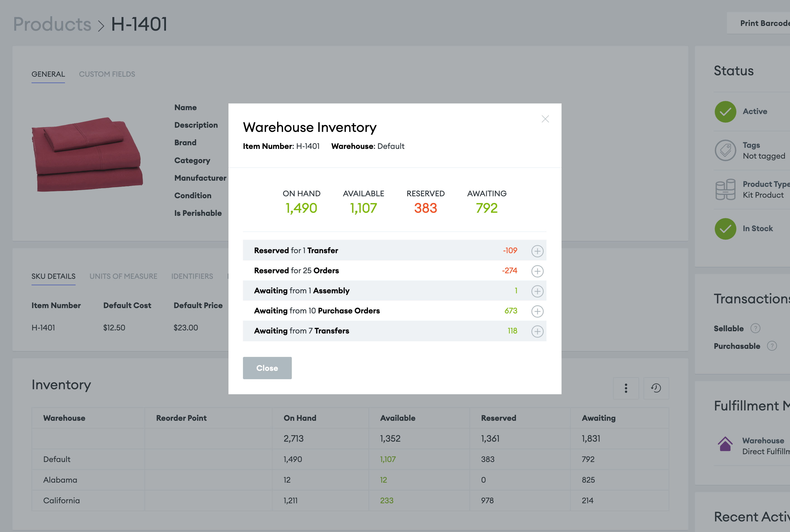The image size is (790, 532).
Task: Click the Purchasable help question mark
Action: (x=772, y=346)
